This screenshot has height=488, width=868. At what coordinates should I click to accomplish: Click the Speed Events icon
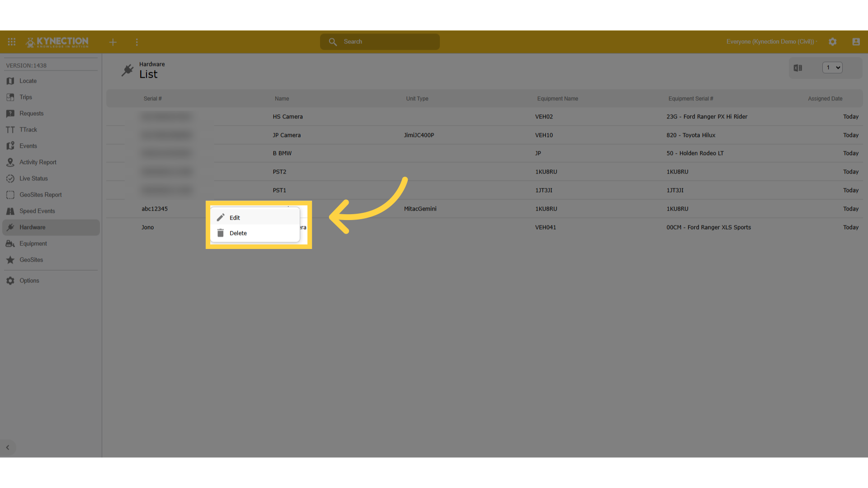click(x=10, y=211)
